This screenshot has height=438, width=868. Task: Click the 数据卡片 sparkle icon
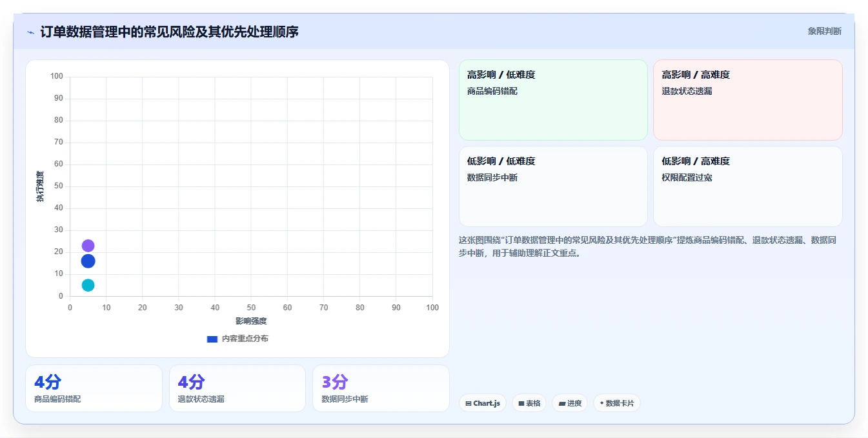(x=601, y=403)
